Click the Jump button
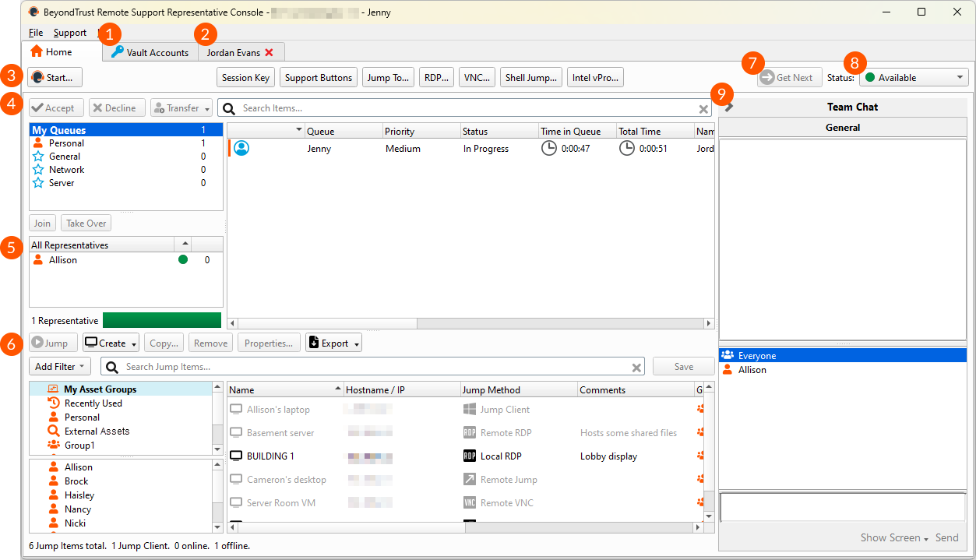976x560 pixels. (54, 343)
